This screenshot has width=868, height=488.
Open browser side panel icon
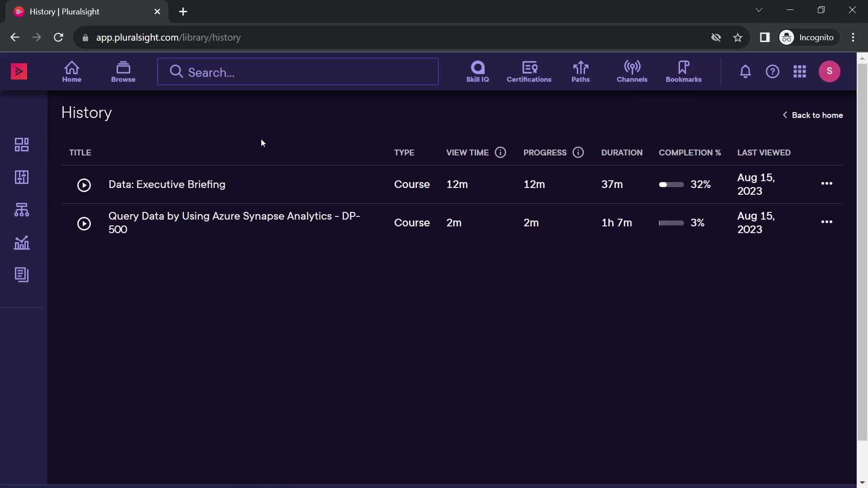tap(764, 38)
